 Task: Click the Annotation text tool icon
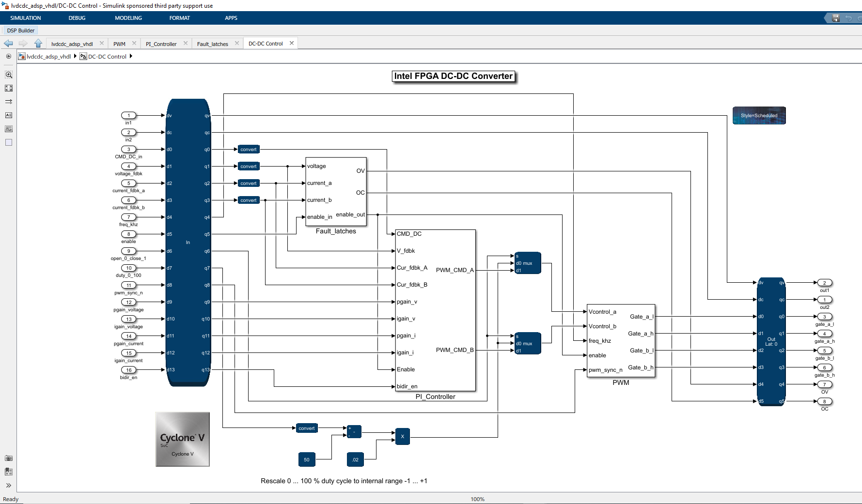[x=9, y=115]
